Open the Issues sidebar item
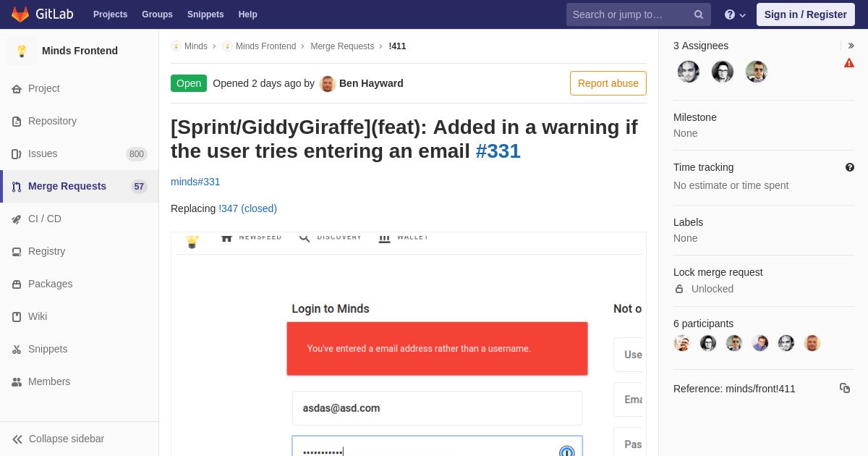This screenshot has height=456, width=868. pos(80,153)
